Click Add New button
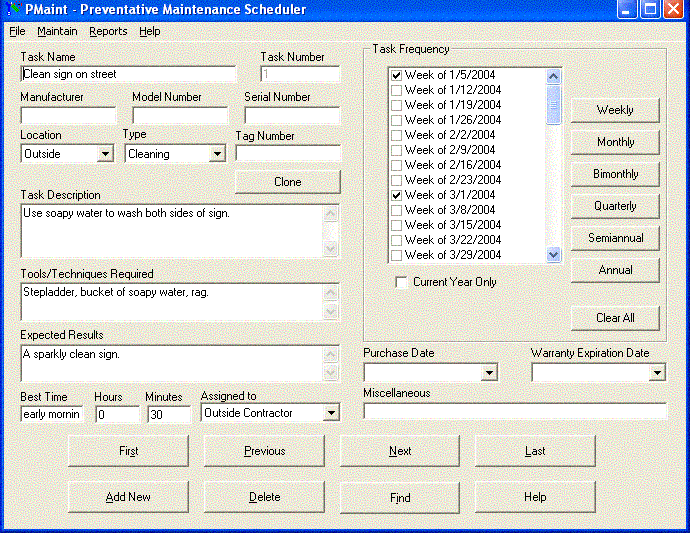Screen dimensions: 690x533 [128, 497]
